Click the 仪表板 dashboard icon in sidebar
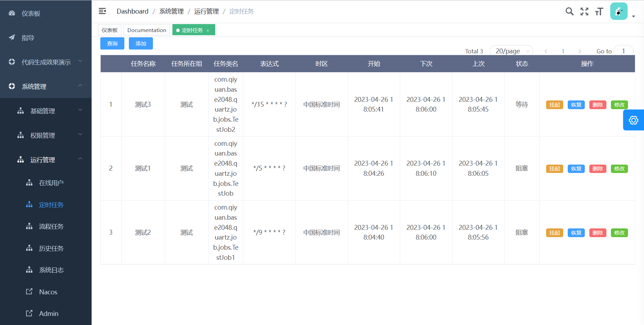 coord(11,13)
